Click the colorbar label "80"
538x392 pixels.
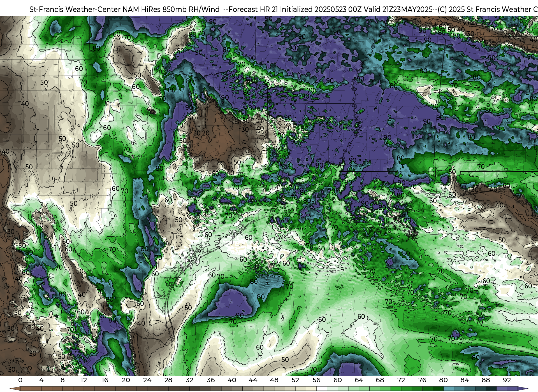click(443, 380)
